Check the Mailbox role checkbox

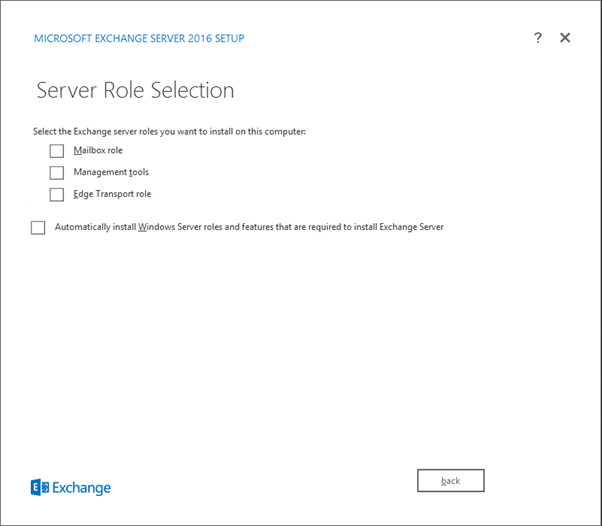pyautogui.click(x=57, y=151)
